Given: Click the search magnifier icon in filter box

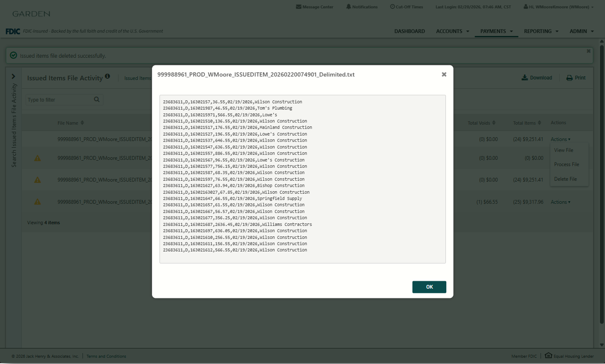Looking at the screenshot, I should coord(97,99).
